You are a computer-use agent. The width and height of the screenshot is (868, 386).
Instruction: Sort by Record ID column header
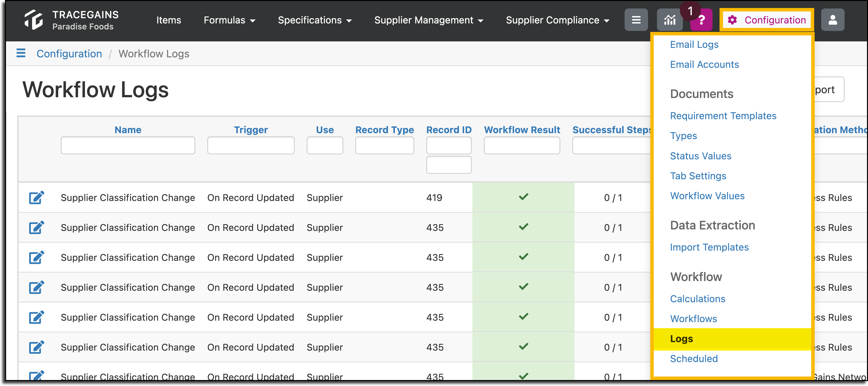click(x=448, y=130)
